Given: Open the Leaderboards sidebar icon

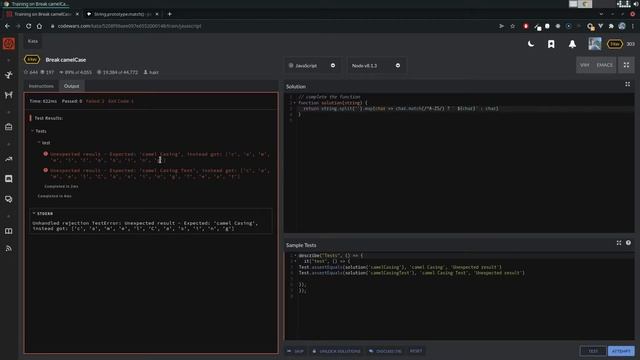Looking at the screenshot, I should (x=9, y=159).
